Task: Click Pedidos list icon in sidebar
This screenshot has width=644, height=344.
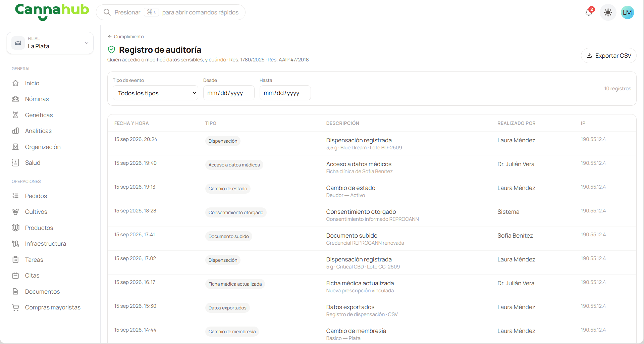Action: (15, 196)
